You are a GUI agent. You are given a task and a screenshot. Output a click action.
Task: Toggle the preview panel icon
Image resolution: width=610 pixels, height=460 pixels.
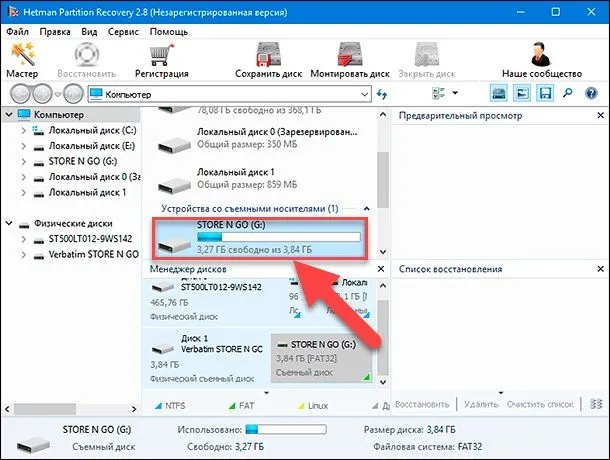pyautogui.click(x=522, y=93)
